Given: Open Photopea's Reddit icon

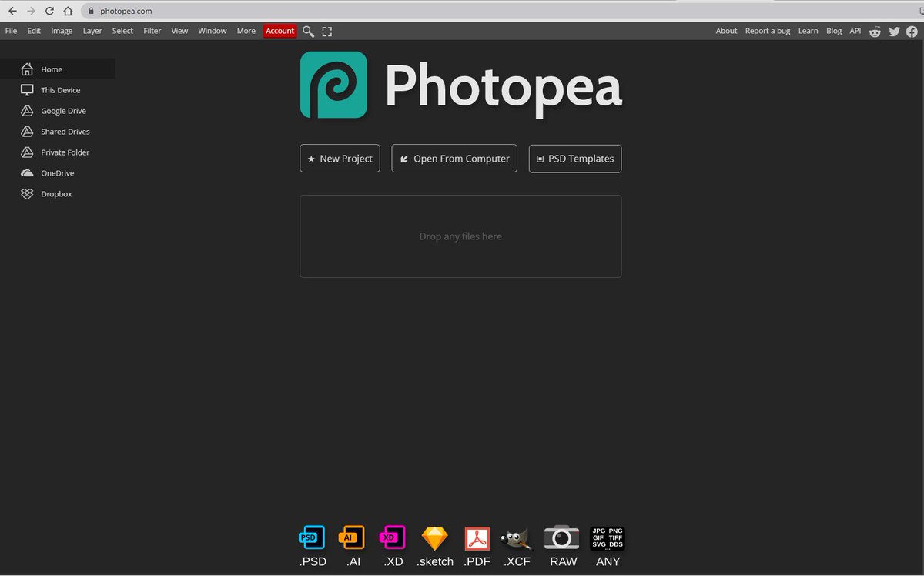Looking at the screenshot, I should point(875,32).
